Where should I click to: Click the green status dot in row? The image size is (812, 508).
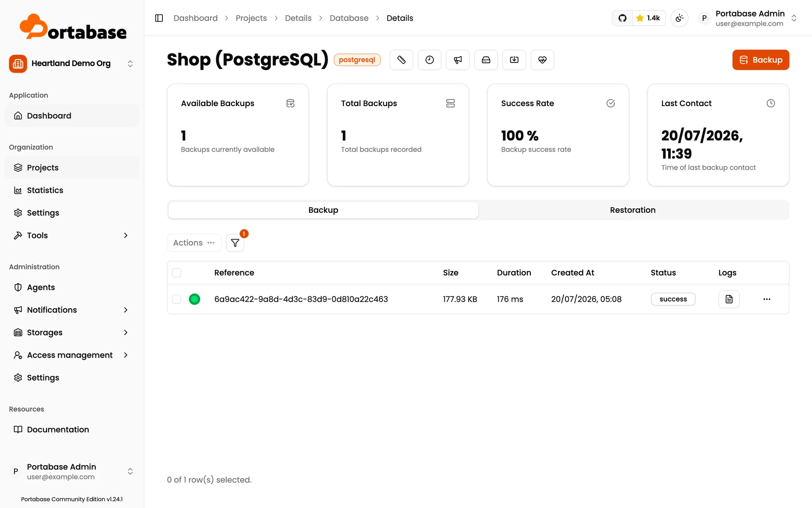click(194, 299)
